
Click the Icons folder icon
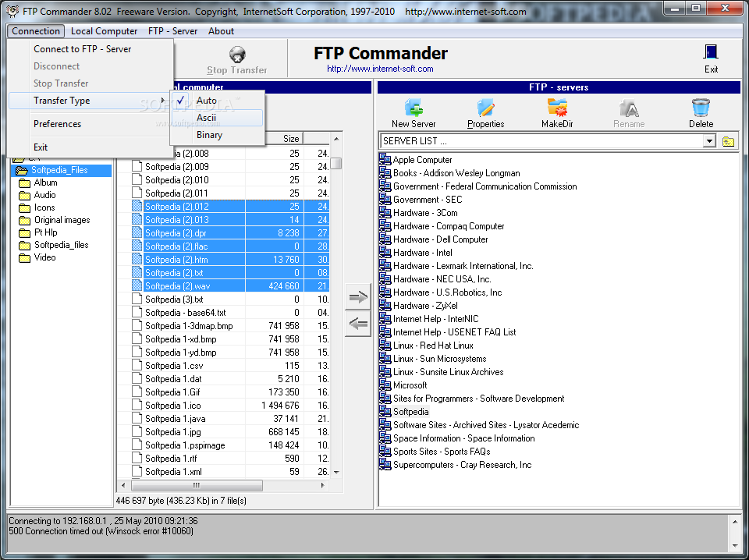coord(24,207)
